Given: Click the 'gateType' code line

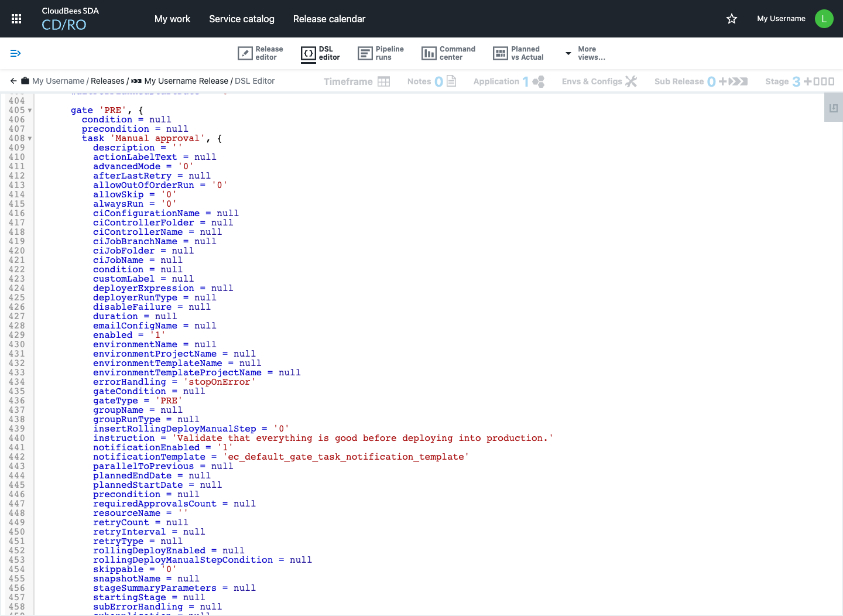Looking at the screenshot, I should pyautogui.click(x=138, y=401).
